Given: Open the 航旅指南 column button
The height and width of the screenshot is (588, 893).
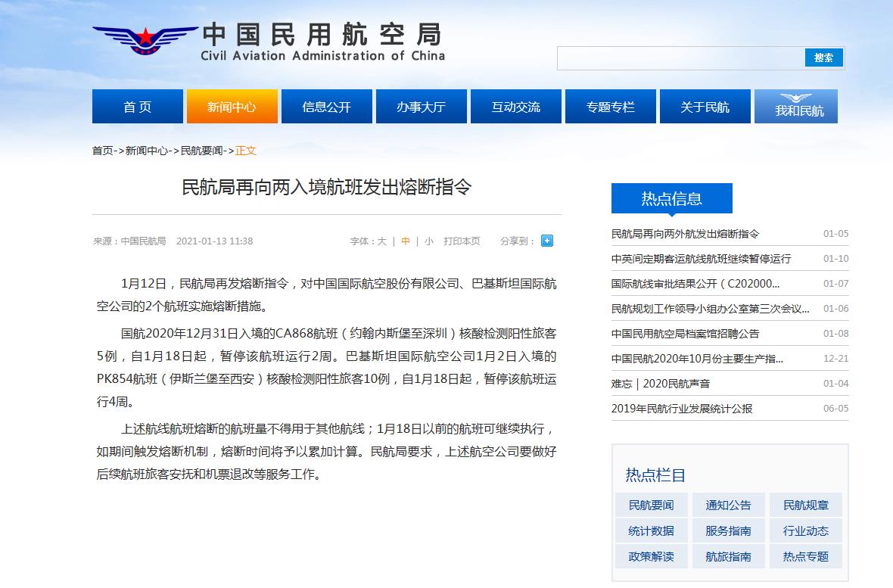Looking at the screenshot, I should (728, 557).
